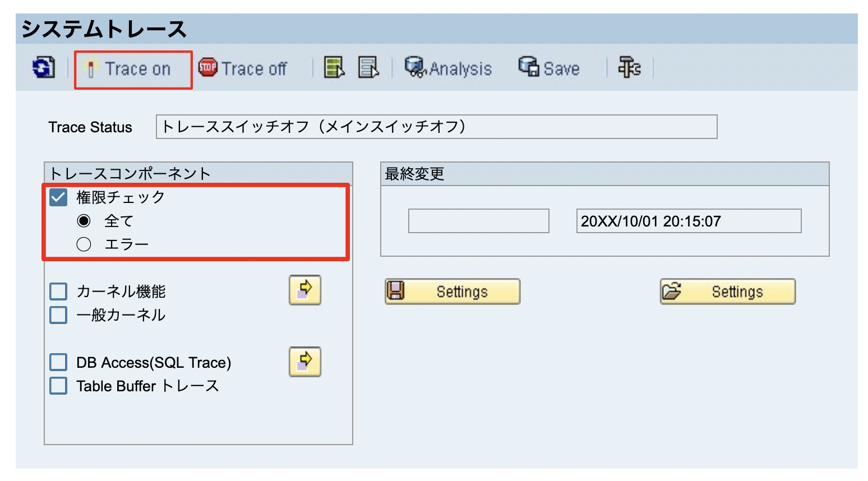Viewport: 868px width, 481px height.
Task: Click the left Settings save button
Action: (x=452, y=291)
